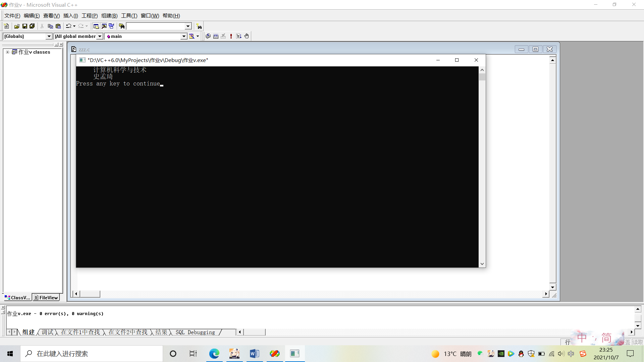Open the main function dropdown

pos(183,36)
